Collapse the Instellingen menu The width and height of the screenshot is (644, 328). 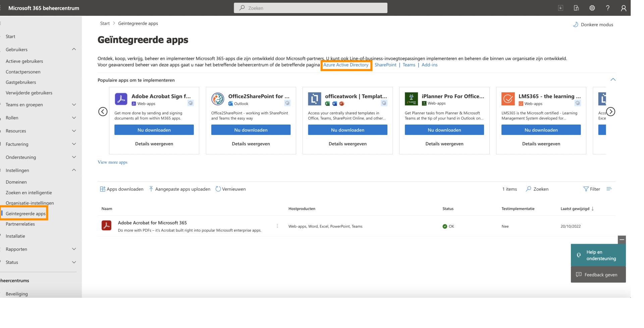coord(74,170)
